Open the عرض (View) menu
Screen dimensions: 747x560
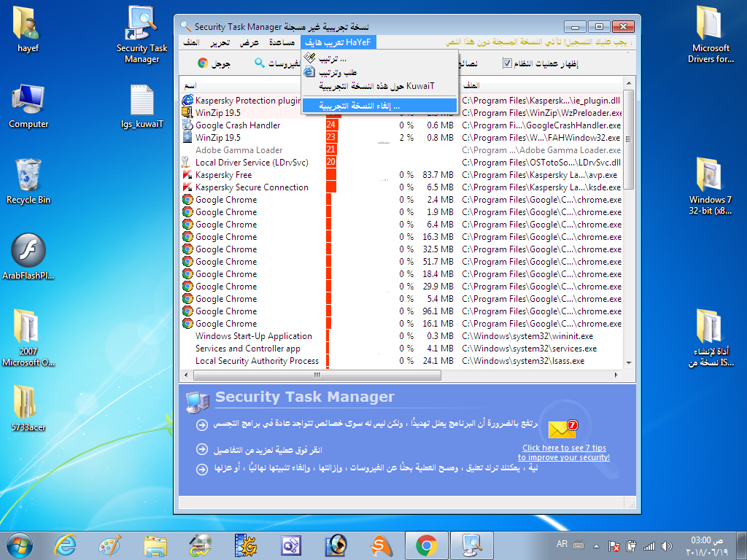pos(249,42)
